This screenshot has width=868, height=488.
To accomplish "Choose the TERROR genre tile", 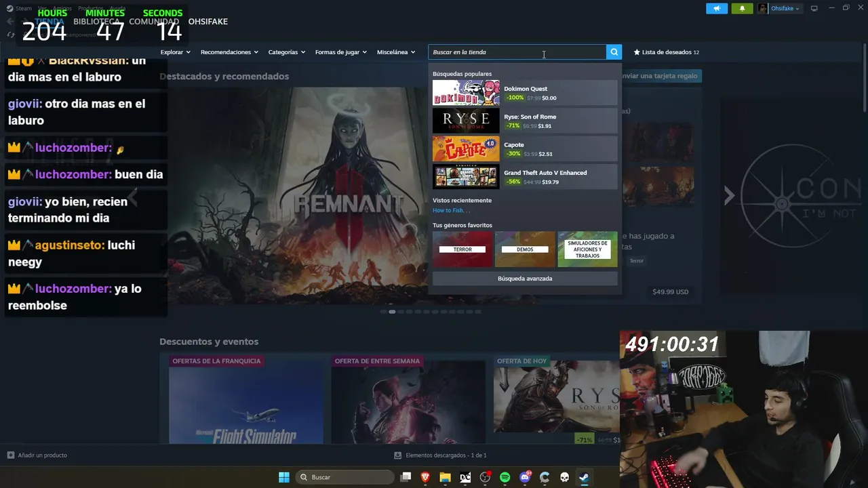I will pos(462,249).
